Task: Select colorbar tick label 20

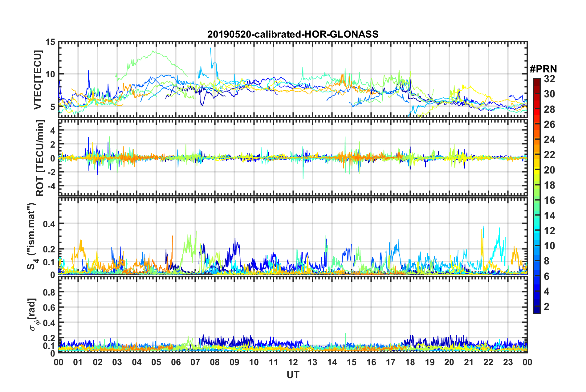Action: [x=549, y=170]
